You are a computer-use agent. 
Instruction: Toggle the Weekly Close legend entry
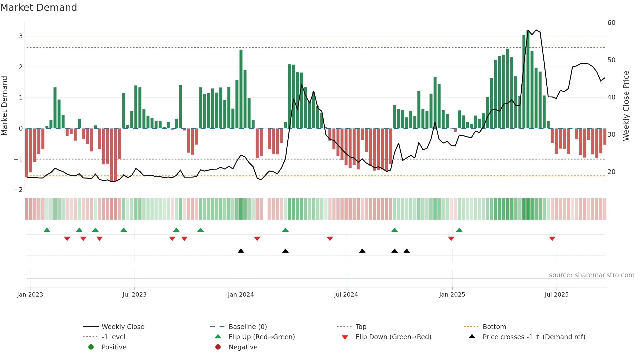tap(114, 327)
